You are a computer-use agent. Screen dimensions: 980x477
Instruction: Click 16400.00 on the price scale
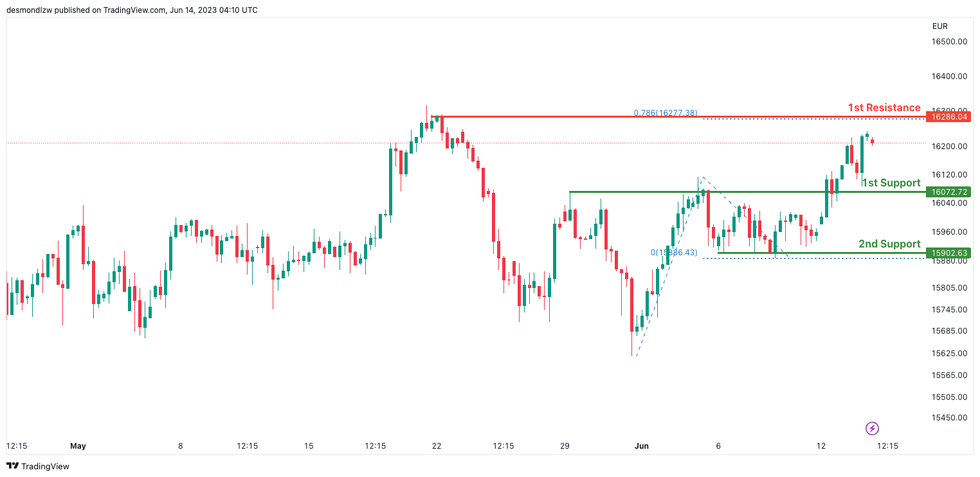(949, 76)
